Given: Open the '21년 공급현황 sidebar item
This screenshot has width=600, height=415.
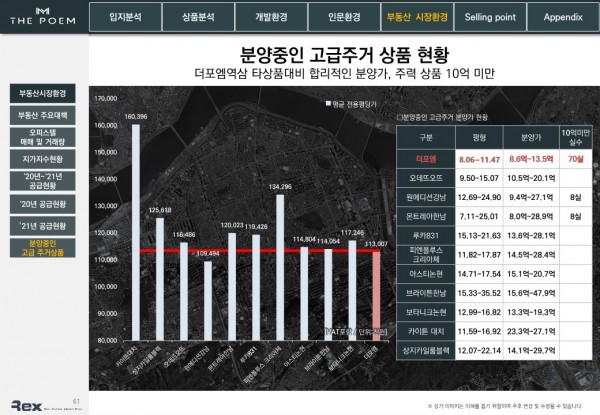Looking at the screenshot, I should pos(43,225).
